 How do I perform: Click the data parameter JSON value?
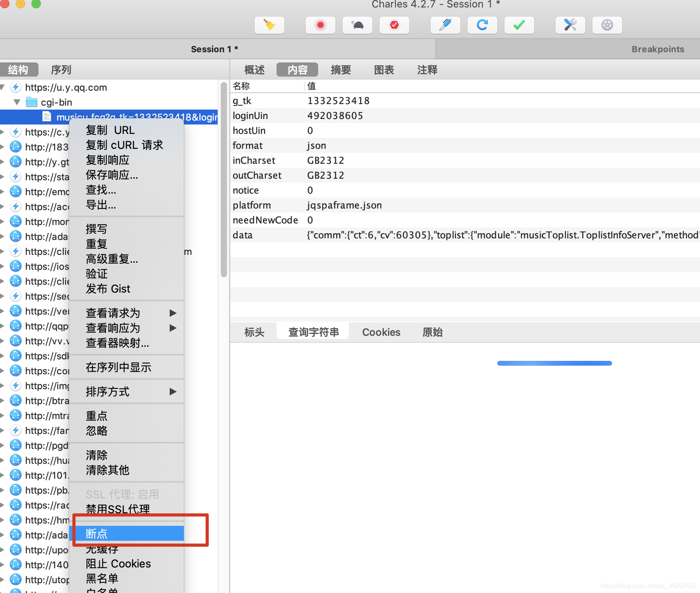(x=503, y=235)
